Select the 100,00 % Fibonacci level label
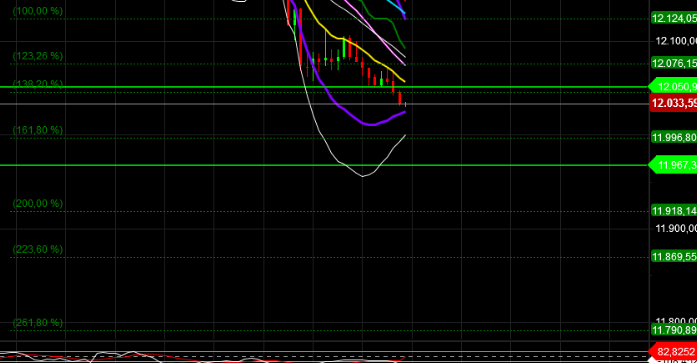This screenshot has height=363, width=697. point(38,11)
